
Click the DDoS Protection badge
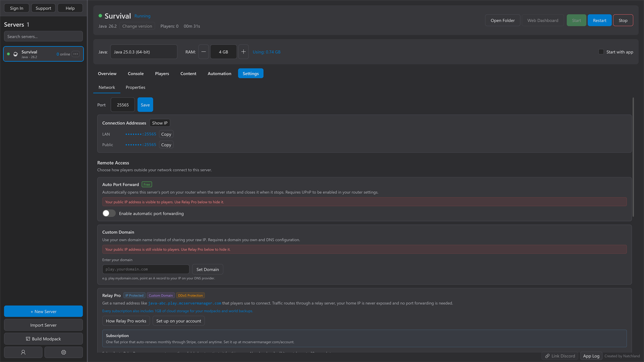[190, 295]
